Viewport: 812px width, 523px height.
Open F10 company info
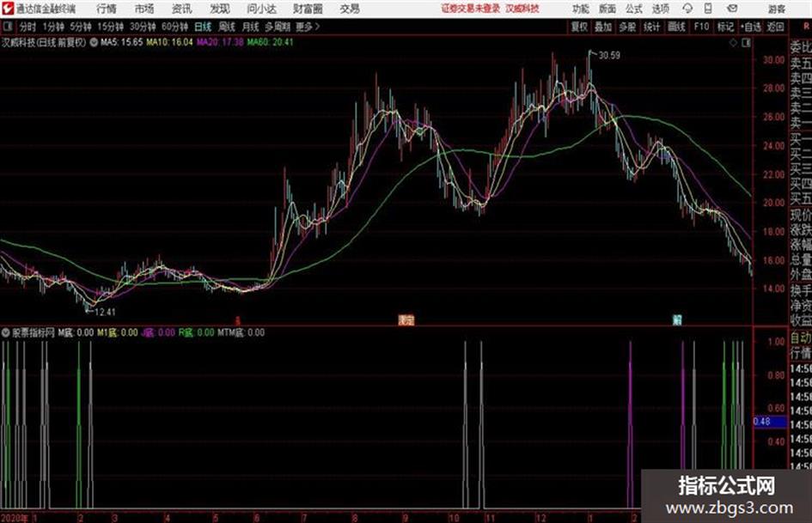(x=701, y=27)
